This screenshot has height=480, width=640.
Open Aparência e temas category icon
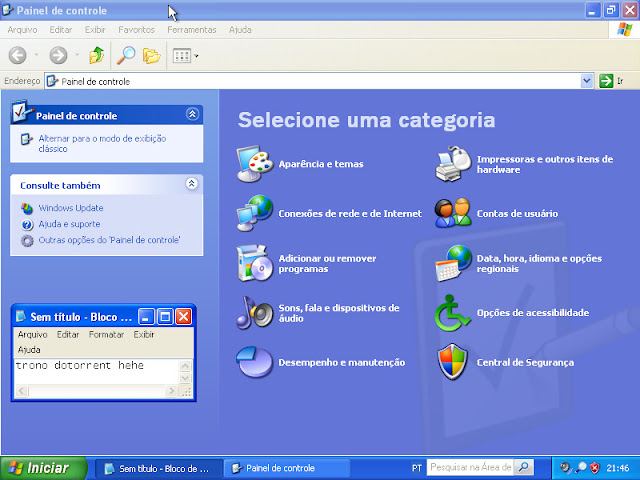(255, 164)
